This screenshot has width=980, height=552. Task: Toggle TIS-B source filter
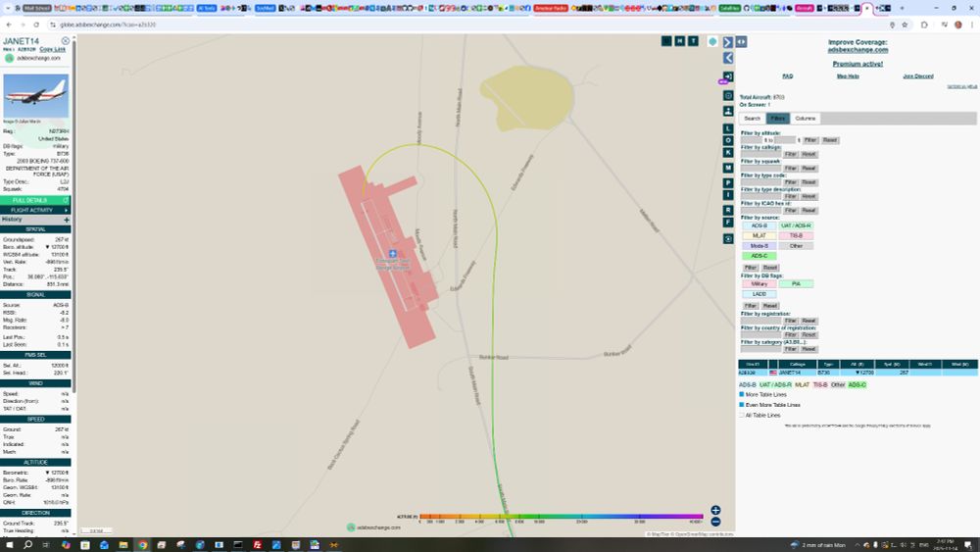(x=796, y=235)
